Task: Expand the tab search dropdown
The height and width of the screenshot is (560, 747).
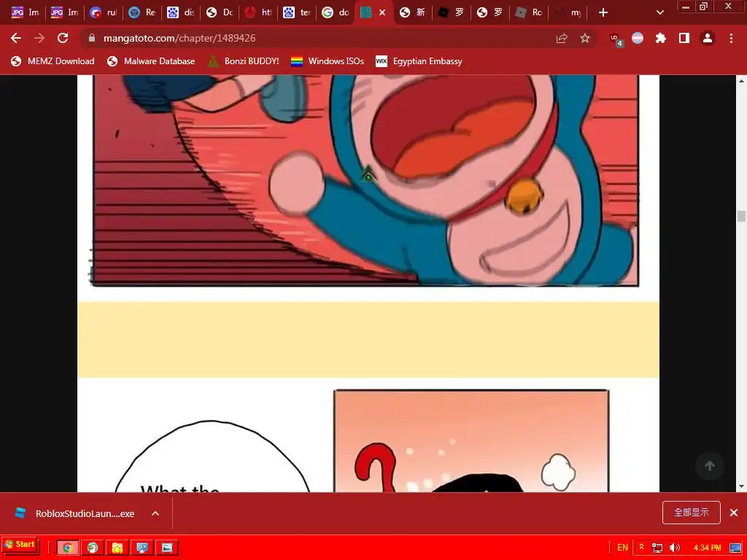Action: (x=659, y=12)
